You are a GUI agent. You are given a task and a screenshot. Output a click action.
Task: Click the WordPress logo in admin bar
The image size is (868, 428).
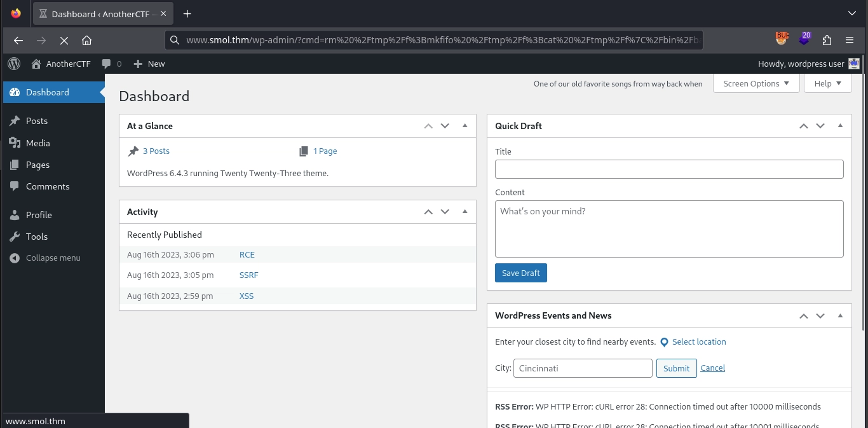[14, 64]
